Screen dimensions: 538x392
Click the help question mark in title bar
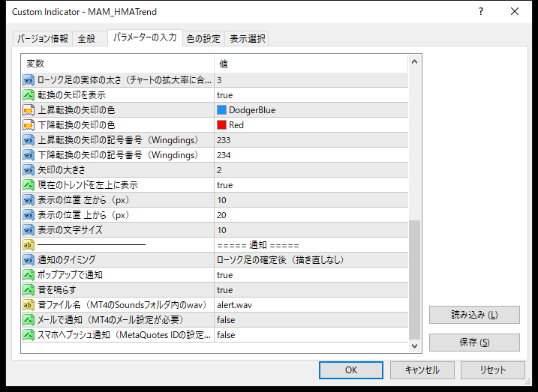tap(481, 12)
